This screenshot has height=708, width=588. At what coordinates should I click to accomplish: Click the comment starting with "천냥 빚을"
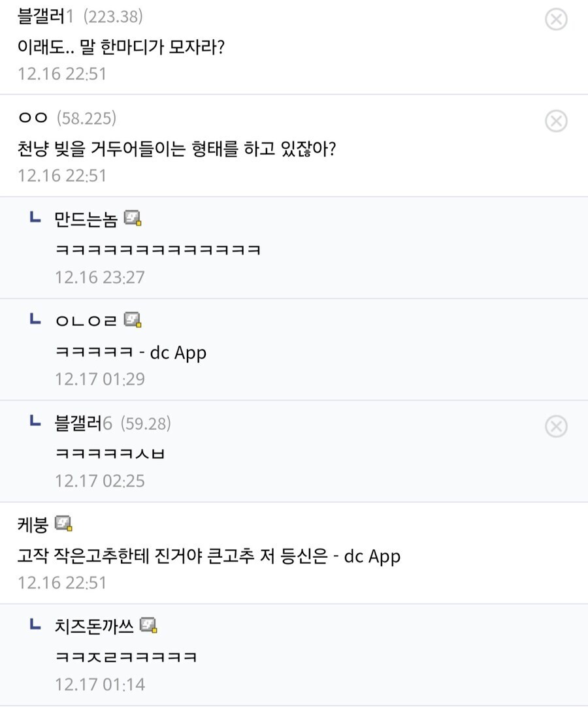176,148
